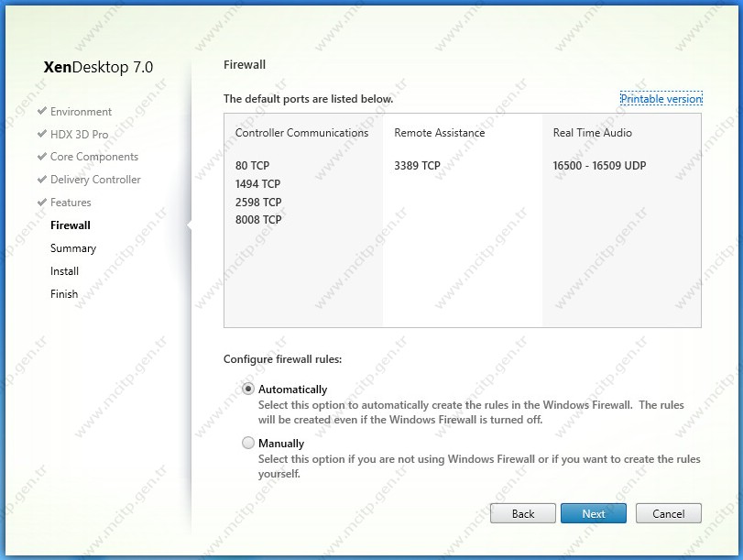Select the Summary step
743x560 pixels.
pyautogui.click(x=73, y=248)
